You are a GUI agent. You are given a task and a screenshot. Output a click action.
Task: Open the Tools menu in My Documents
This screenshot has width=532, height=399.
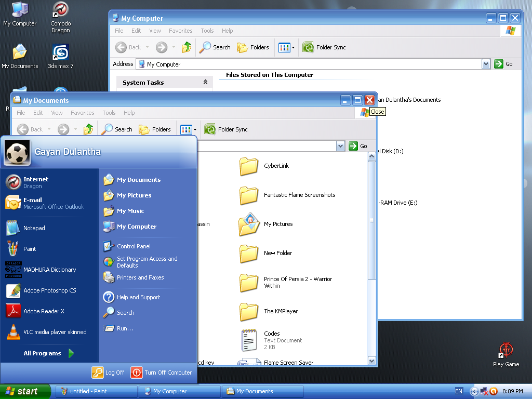click(x=109, y=112)
